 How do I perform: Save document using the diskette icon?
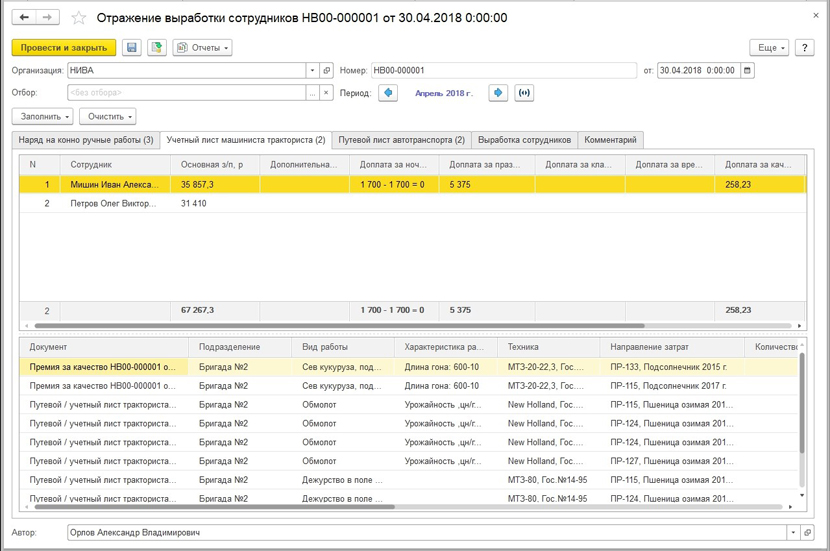click(132, 47)
